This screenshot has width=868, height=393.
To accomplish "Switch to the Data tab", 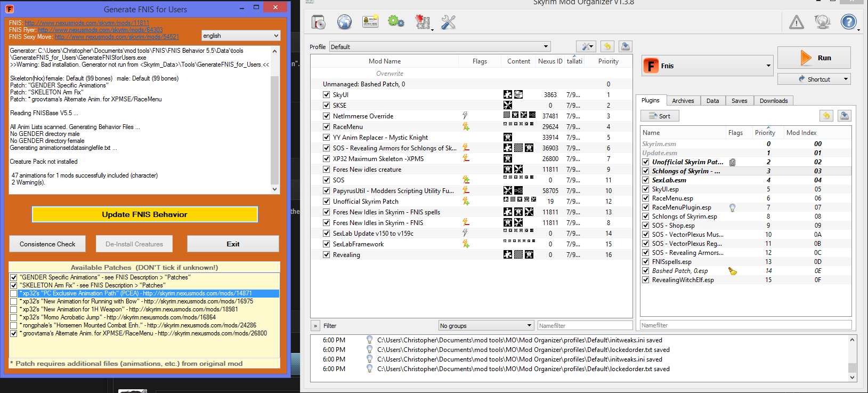I will click(712, 101).
